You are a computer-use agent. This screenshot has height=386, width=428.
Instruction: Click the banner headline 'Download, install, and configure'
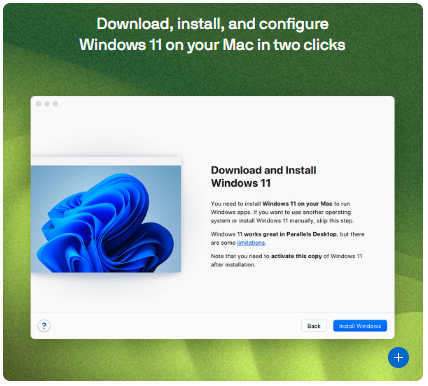[x=213, y=24]
